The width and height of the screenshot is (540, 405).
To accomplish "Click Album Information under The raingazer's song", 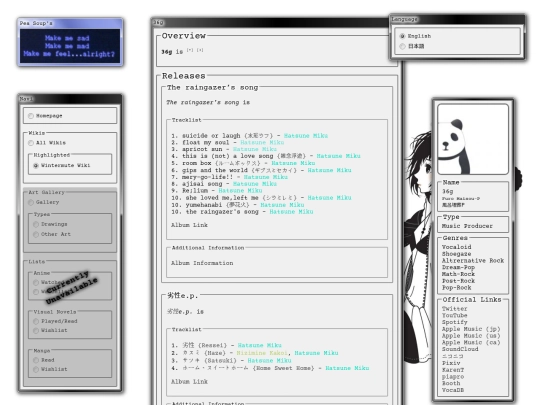I will coord(202,263).
